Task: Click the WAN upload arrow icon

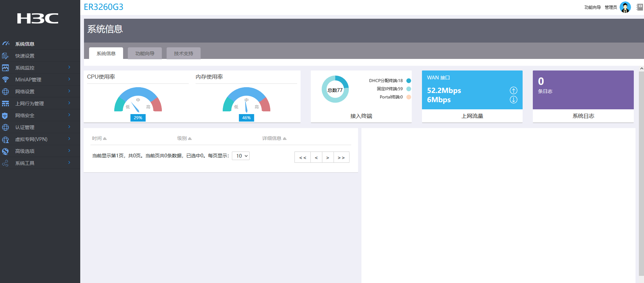Action: coord(513,90)
